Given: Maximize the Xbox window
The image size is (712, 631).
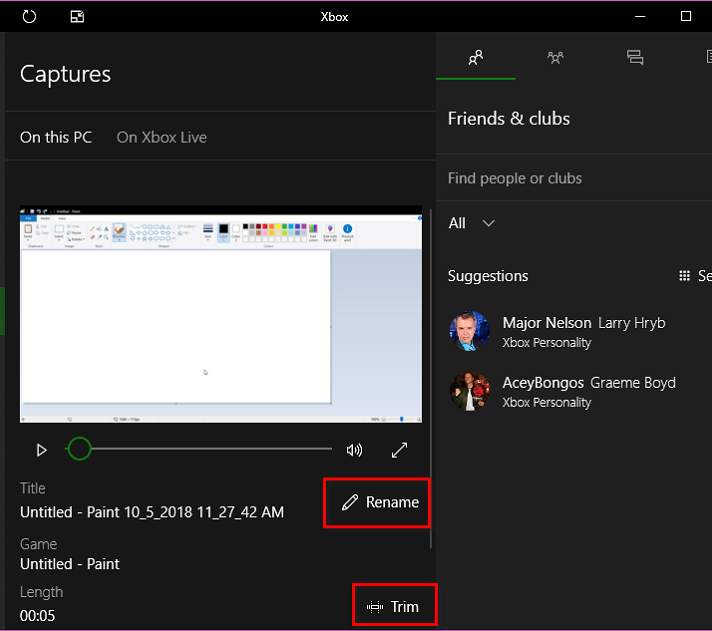Looking at the screenshot, I should click(686, 17).
